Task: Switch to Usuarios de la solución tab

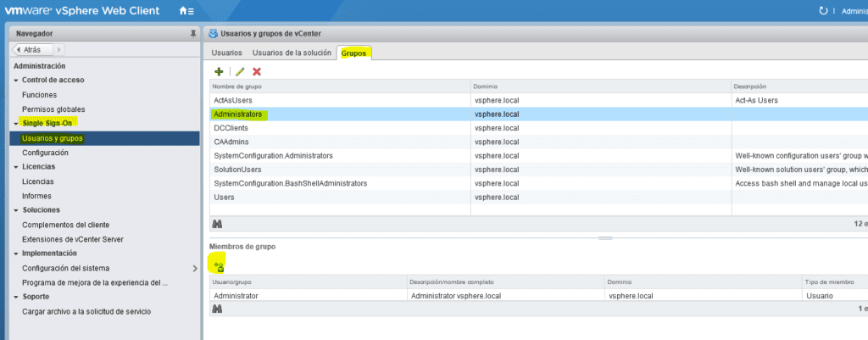Action: (292, 53)
